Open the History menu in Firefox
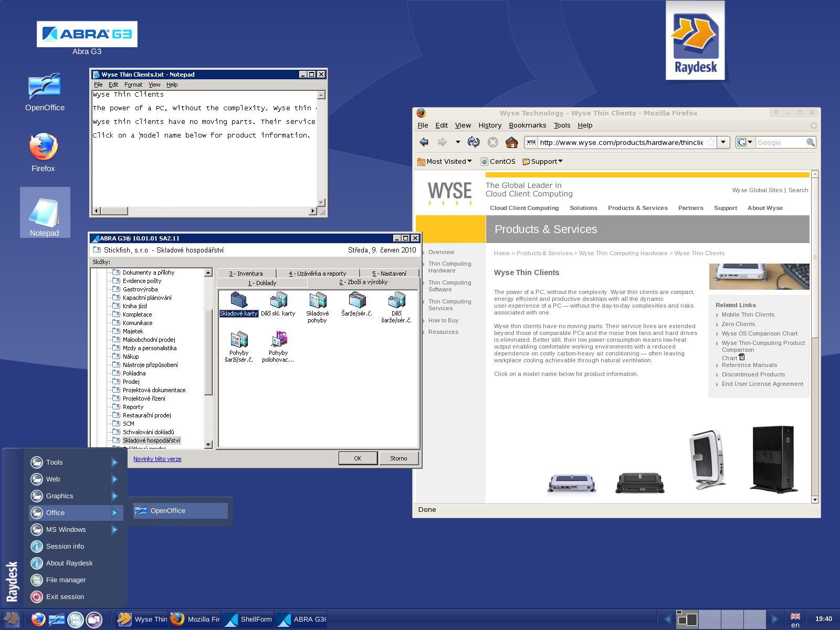 click(x=490, y=125)
